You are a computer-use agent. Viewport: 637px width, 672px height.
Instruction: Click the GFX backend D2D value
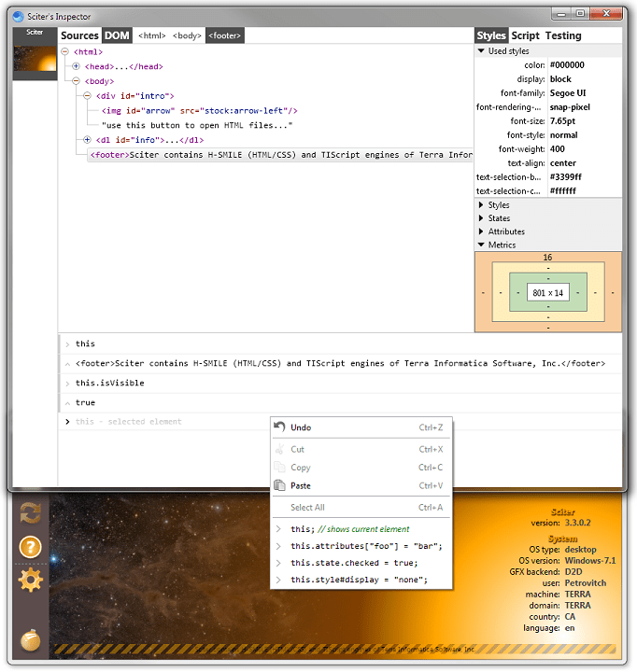tap(573, 572)
